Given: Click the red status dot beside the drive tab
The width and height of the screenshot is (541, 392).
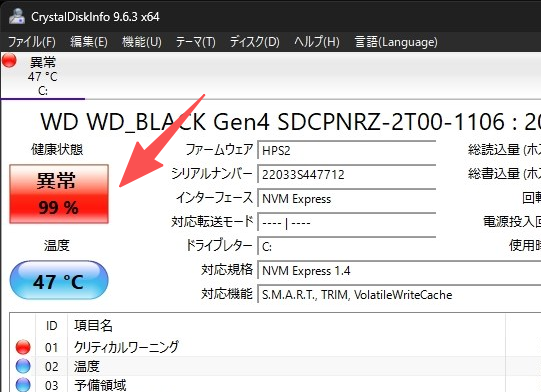Looking at the screenshot, I should tap(9, 60).
